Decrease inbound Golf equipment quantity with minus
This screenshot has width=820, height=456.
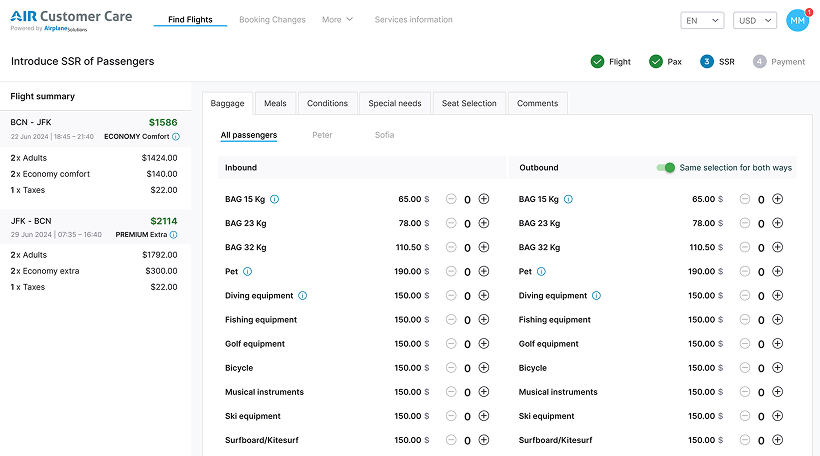coord(451,344)
